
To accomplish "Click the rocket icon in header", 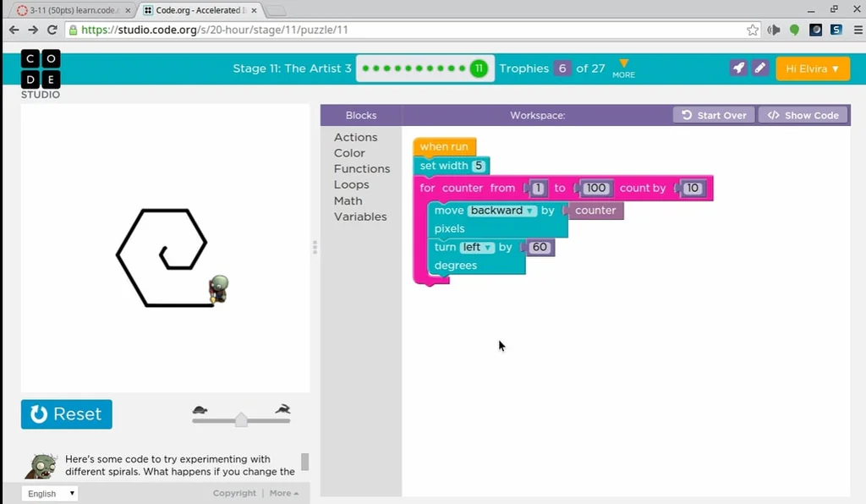I will pyautogui.click(x=739, y=68).
